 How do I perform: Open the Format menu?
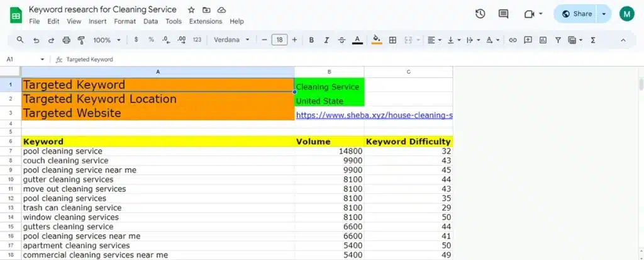(125, 21)
